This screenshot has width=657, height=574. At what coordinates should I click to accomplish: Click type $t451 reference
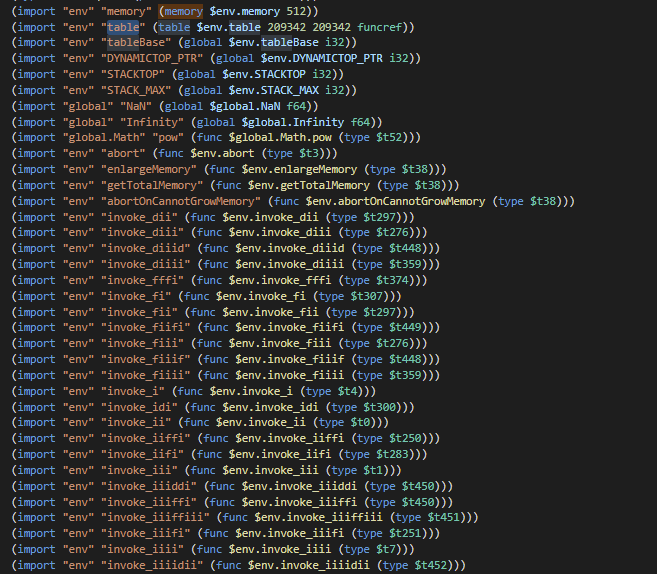(x=444, y=518)
